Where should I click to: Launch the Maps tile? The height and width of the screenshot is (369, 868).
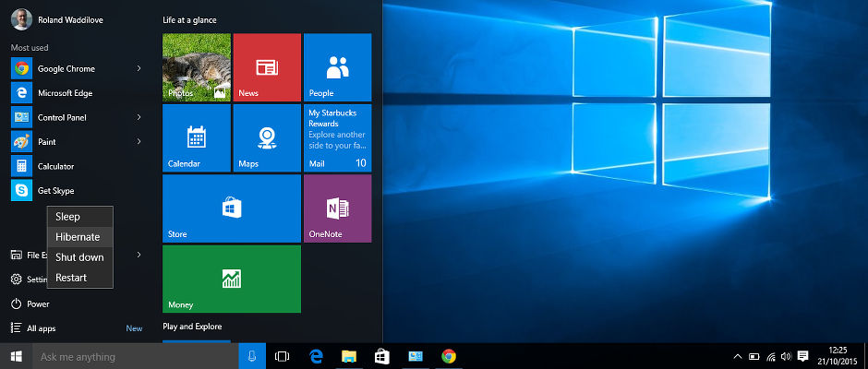pos(267,138)
